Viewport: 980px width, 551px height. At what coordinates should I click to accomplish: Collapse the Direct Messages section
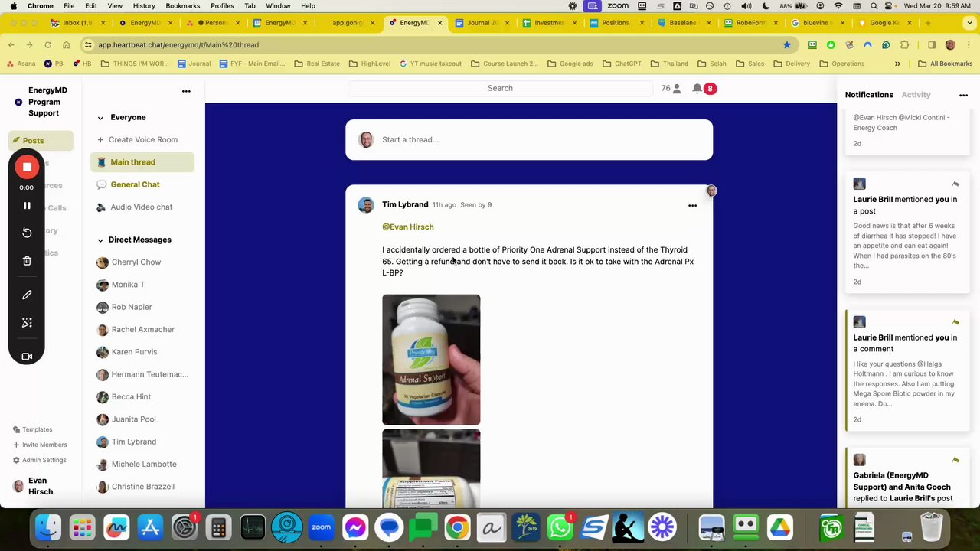(x=100, y=240)
